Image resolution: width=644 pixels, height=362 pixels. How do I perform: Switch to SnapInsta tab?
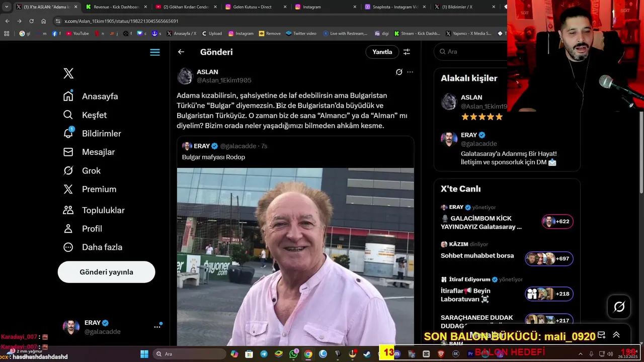[x=394, y=7]
